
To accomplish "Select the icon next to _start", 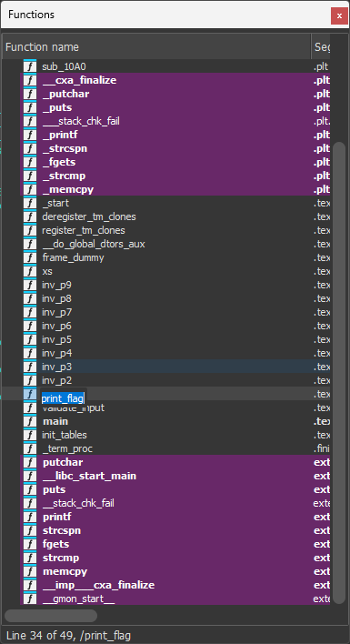I will [x=29, y=203].
